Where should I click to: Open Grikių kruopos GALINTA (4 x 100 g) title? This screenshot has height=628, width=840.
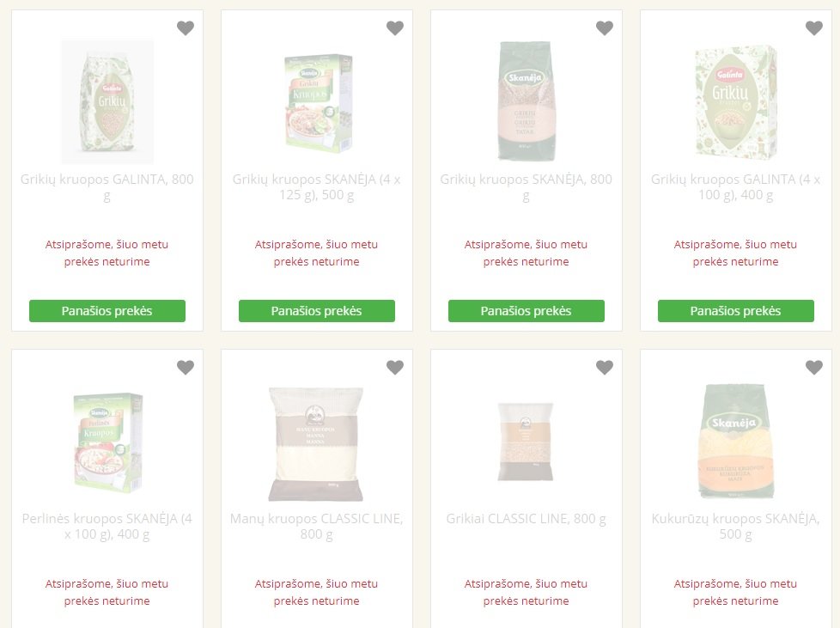tap(735, 187)
